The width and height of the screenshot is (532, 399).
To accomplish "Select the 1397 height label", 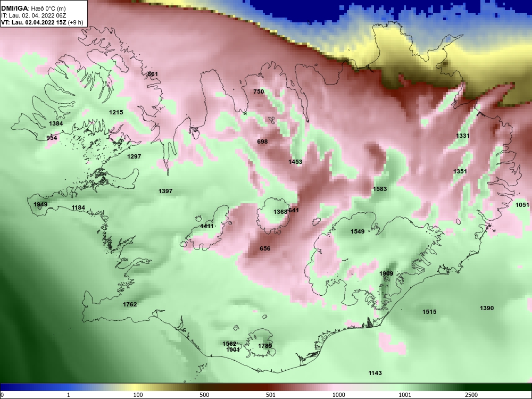I will point(165,191).
